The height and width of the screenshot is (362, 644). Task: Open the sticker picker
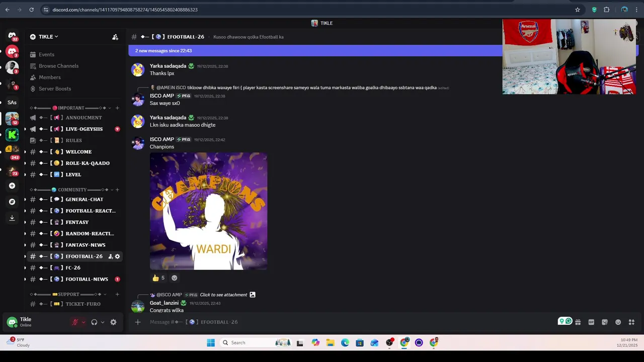pyautogui.click(x=605, y=322)
